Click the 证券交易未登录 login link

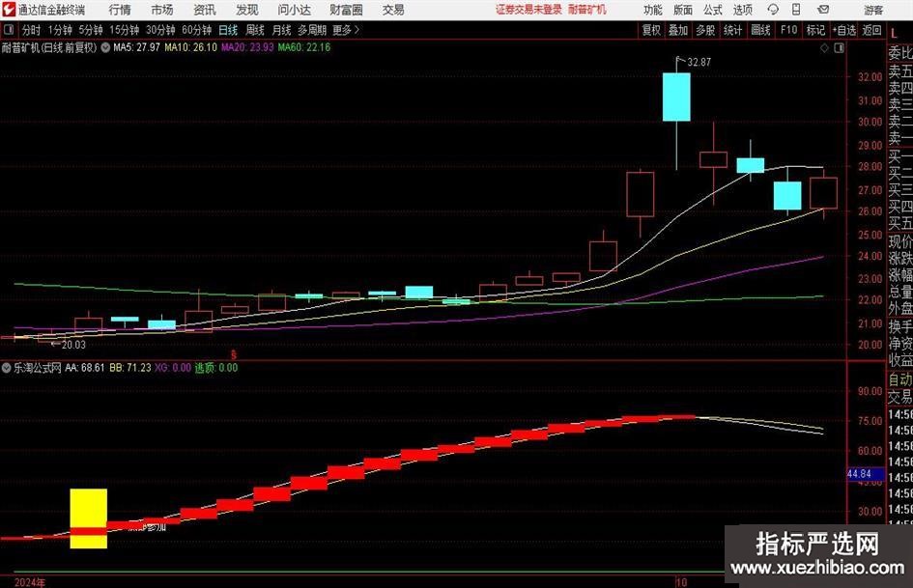click(x=528, y=10)
